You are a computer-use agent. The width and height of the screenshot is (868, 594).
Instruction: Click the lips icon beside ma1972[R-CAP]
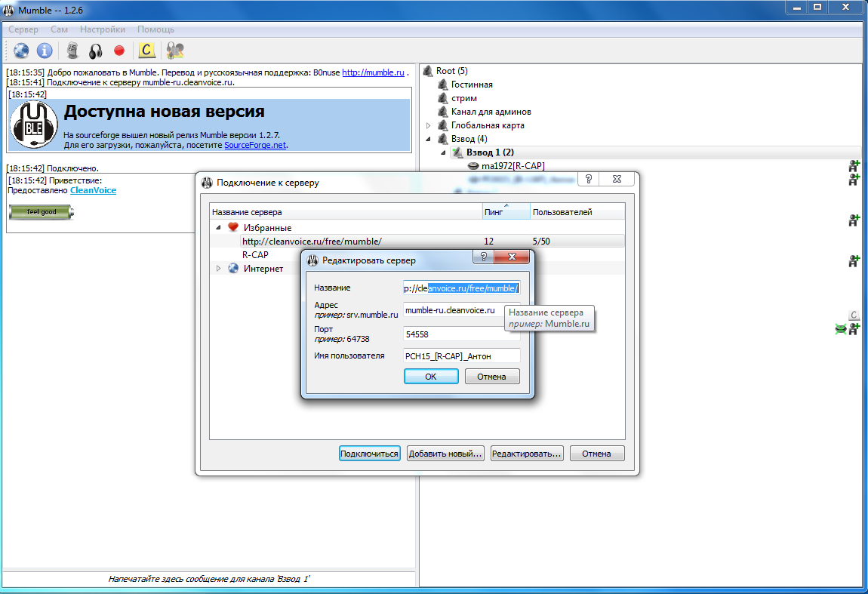click(x=473, y=165)
